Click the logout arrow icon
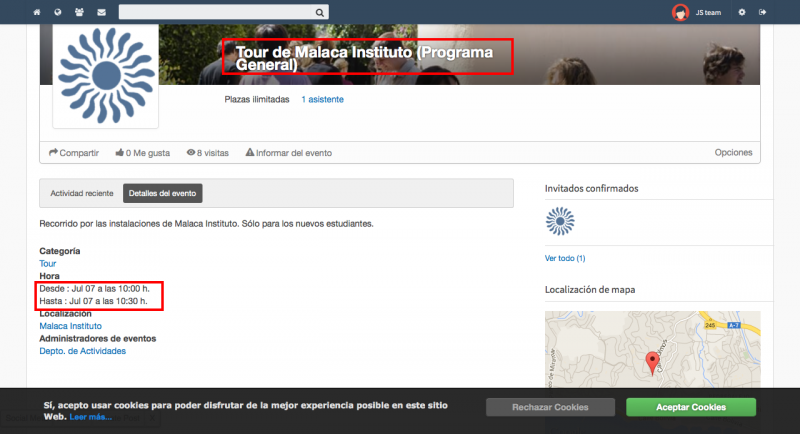The width and height of the screenshot is (800, 434). (x=762, y=12)
